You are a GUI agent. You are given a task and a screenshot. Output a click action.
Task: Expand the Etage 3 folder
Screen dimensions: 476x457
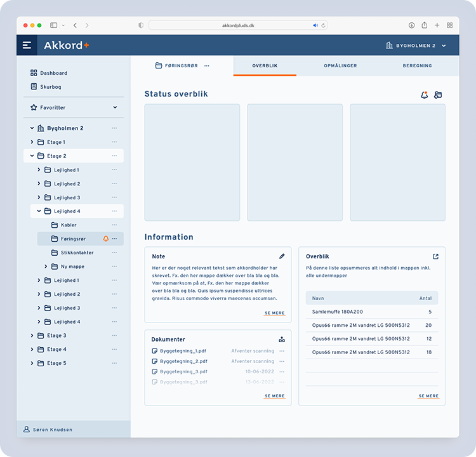pyautogui.click(x=32, y=336)
